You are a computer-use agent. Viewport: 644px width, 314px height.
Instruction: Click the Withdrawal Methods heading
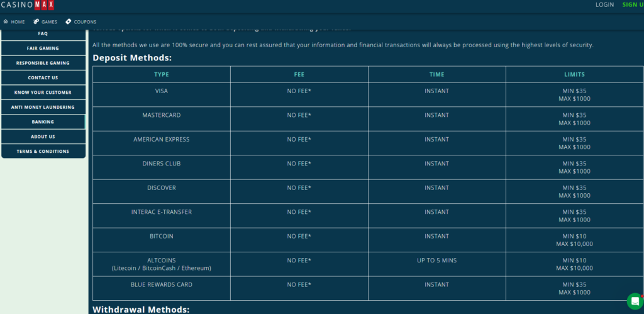pyautogui.click(x=141, y=309)
